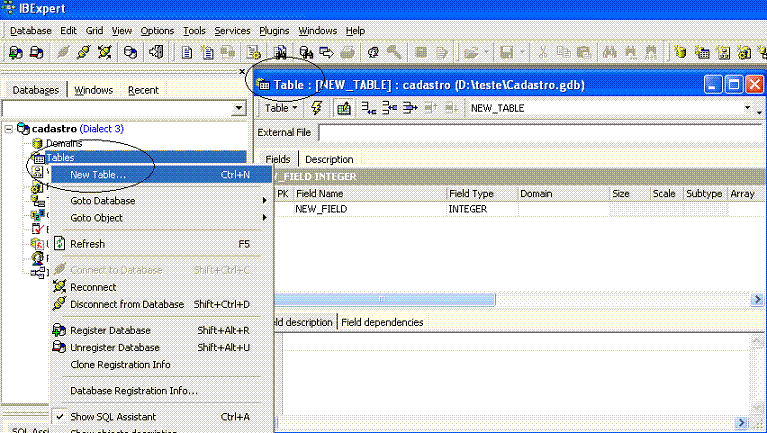The width and height of the screenshot is (767, 433).
Task: Choose Reconnect in the context menu
Action: pyautogui.click(x=161, y=287)
